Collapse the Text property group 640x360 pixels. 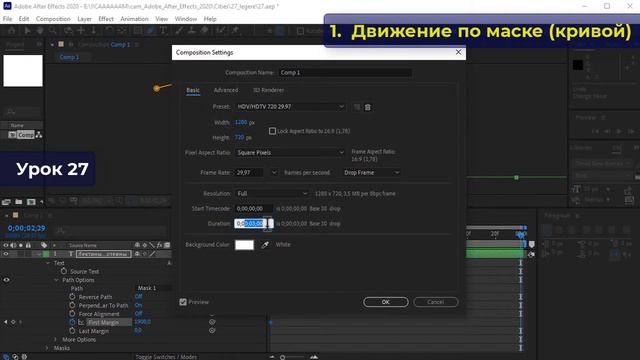coord(48,263)
